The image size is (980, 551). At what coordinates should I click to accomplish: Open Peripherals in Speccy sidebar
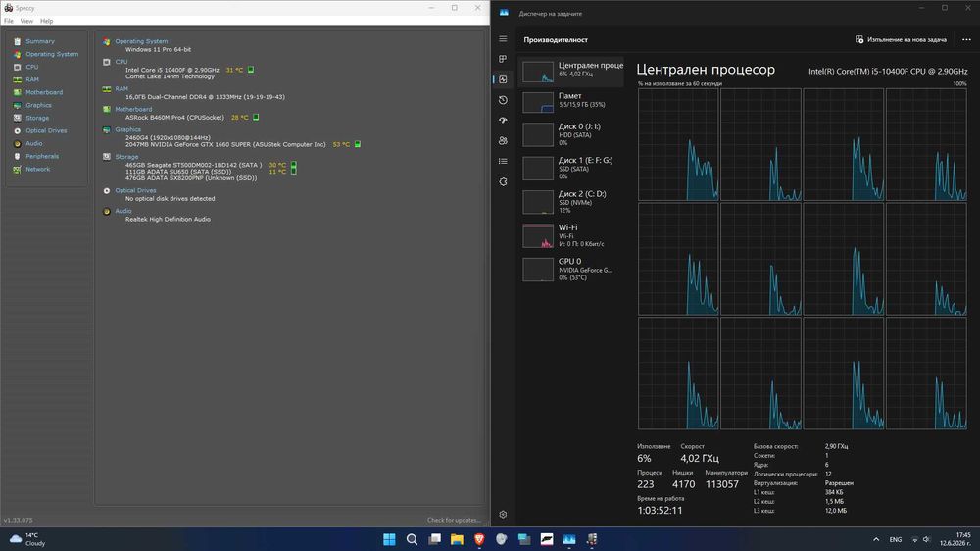point(42,156)
